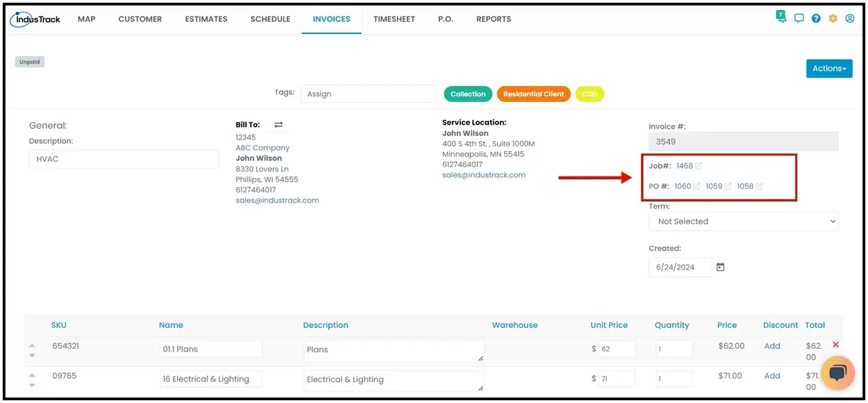This screenshot has height=403, width=868.
Task: Click the IndusTrack logo
Action: [x=35, y=19]
